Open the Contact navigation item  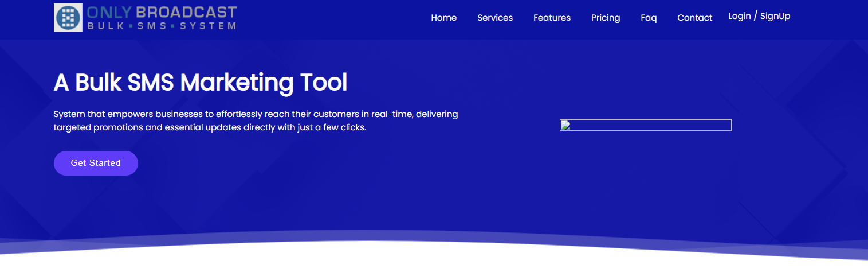coord(694,18)
